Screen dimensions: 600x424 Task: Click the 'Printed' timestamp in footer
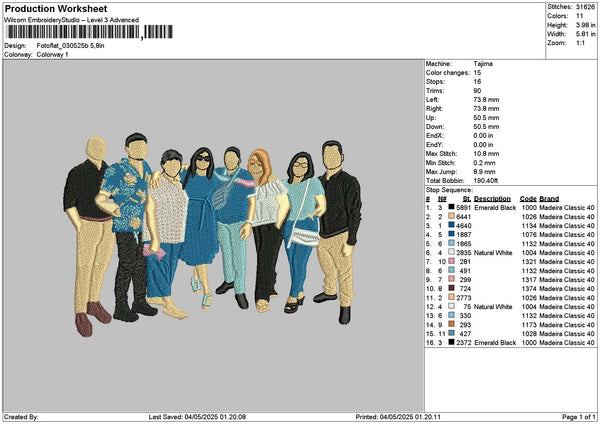(x=398, y=417)
